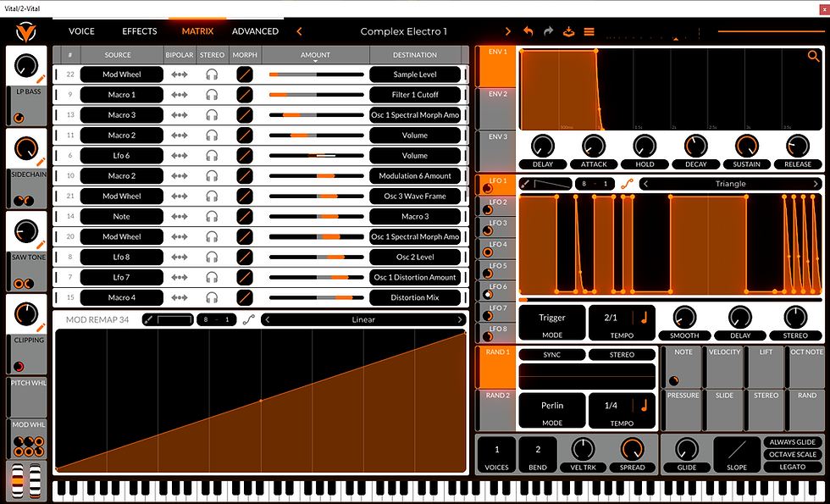The image size is (830, 504).
Task: Click the redo arrow icon
Action: pyautogui.click(x=549, y=31)
